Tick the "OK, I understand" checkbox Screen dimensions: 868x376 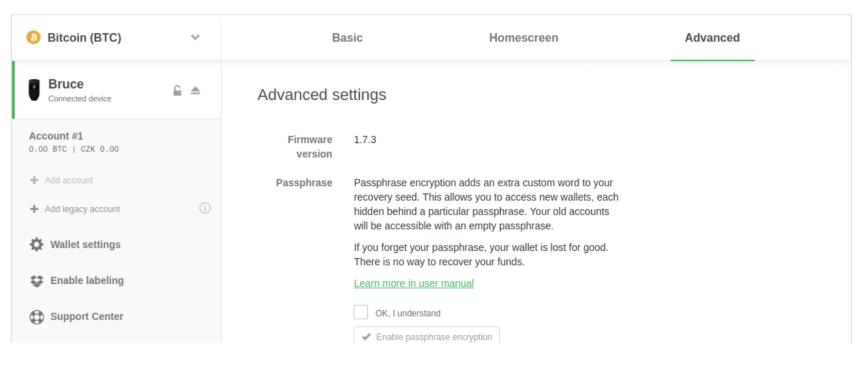[360, 312]
